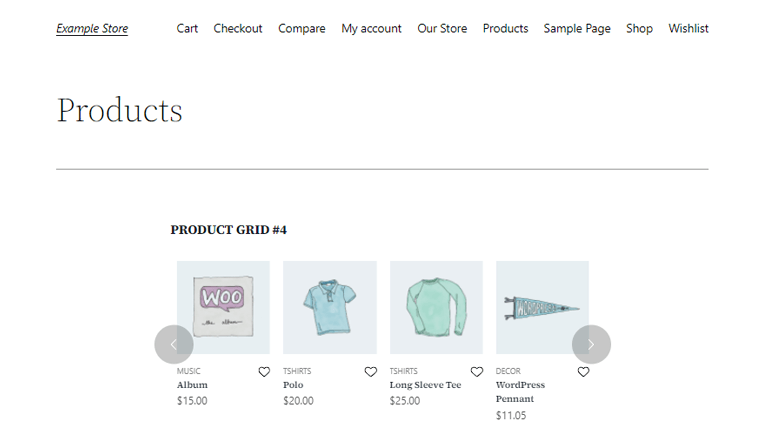Viewport: 760px width, 442px height.
Task: View the Album product image
Action: [x=223, y=307]
